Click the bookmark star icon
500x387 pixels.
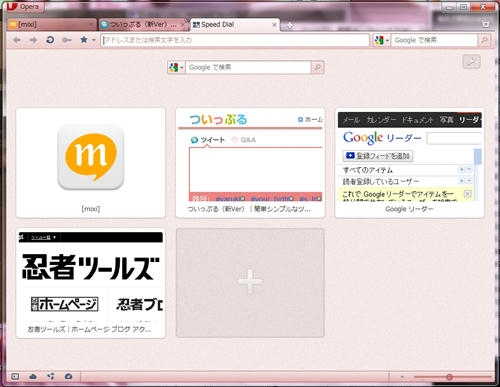(84, 40)
